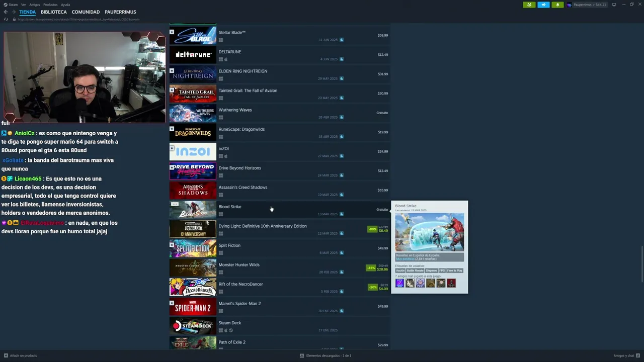Click the Marvel's Spider-Man 2 thumbnail
The height and width of the screenshot is (362, 644).
tap(193, 307)
